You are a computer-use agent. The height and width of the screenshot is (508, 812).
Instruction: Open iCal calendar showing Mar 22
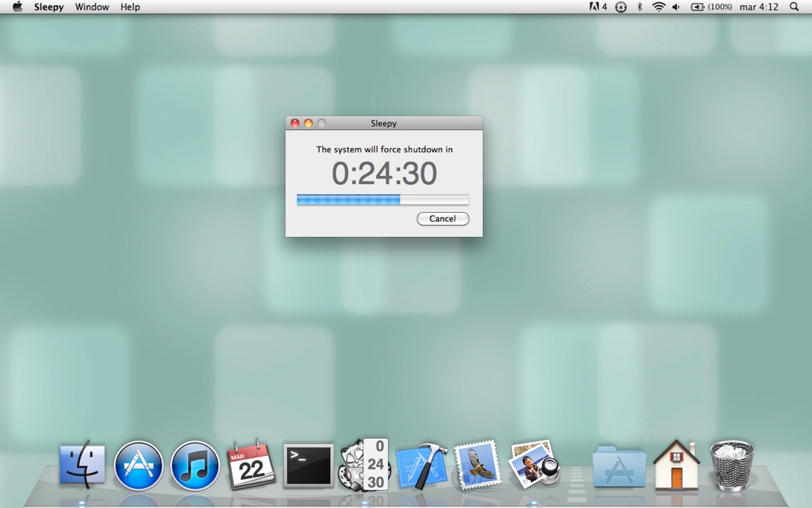tap(251, 464)
